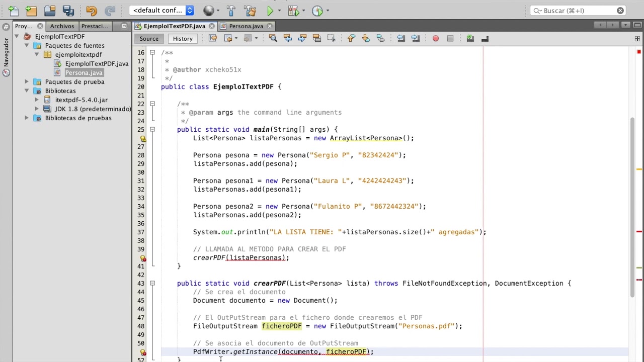Click the Find Selection magnifier icon

(273, 38)
